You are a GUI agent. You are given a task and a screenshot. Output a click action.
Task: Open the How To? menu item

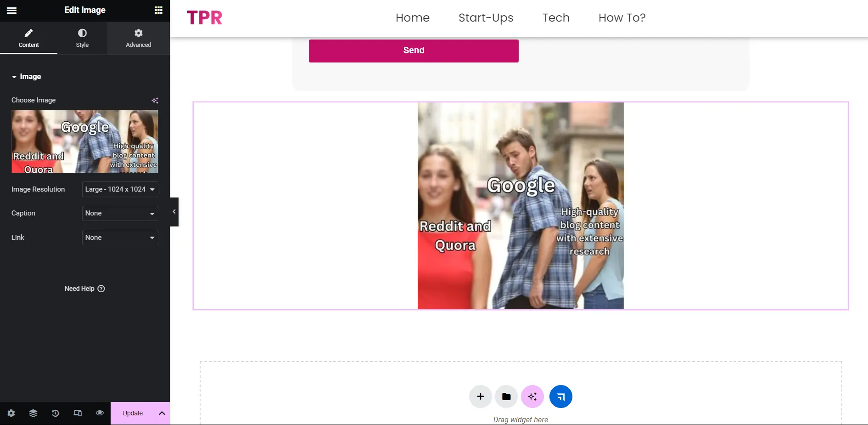point(622,18)
